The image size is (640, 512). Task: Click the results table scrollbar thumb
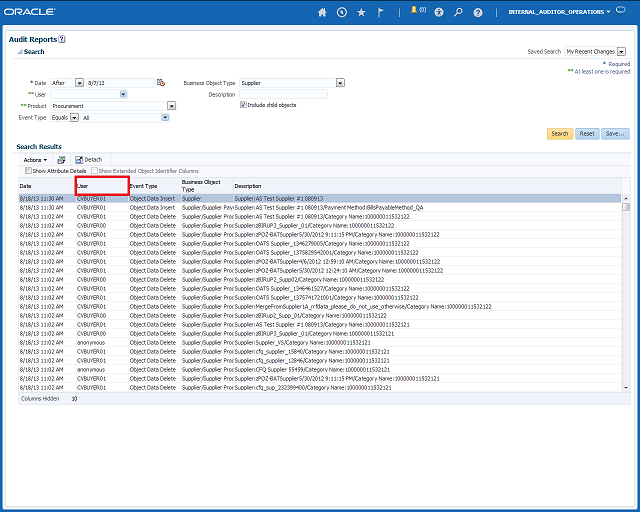coord(626,207)
